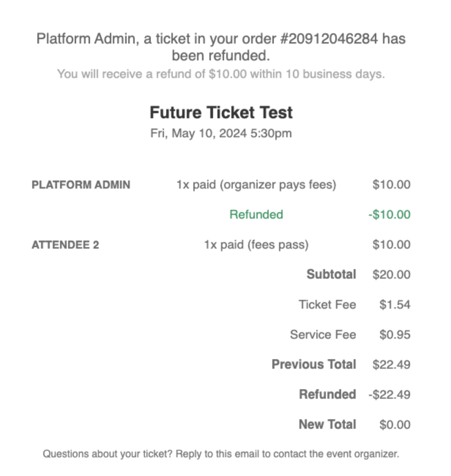This screenshot has width=451, height=476.
Task: Click the bold Subtotal label
Action: click(x=331, y=274)
